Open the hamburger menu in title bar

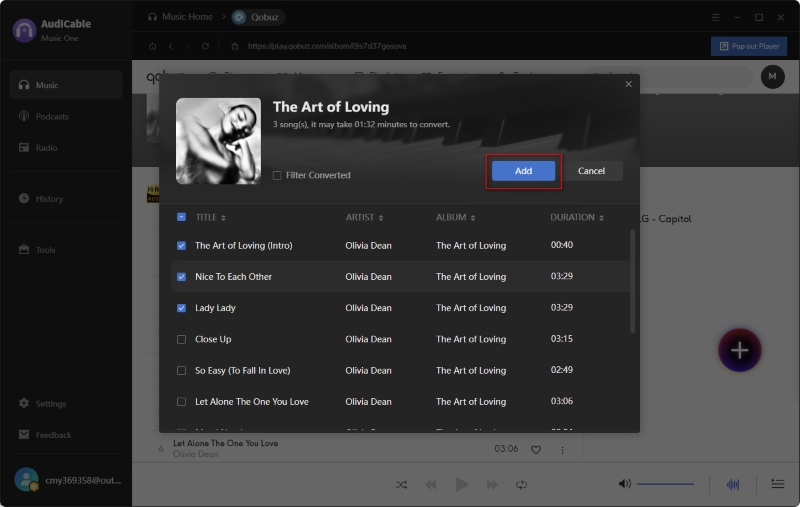[716, 17]
